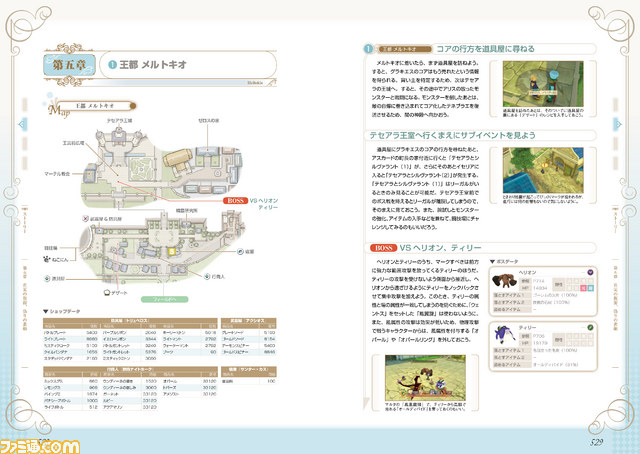
Task: Click the VS ヘリオン、ティリー section heading
Action: click(x=440, y=248)
